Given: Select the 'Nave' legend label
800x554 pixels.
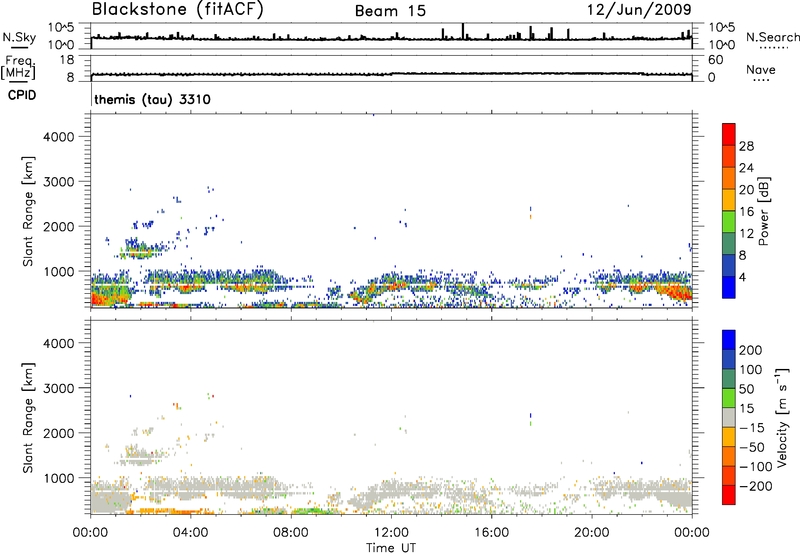Looking at the screenshot, I should point(761,69).
